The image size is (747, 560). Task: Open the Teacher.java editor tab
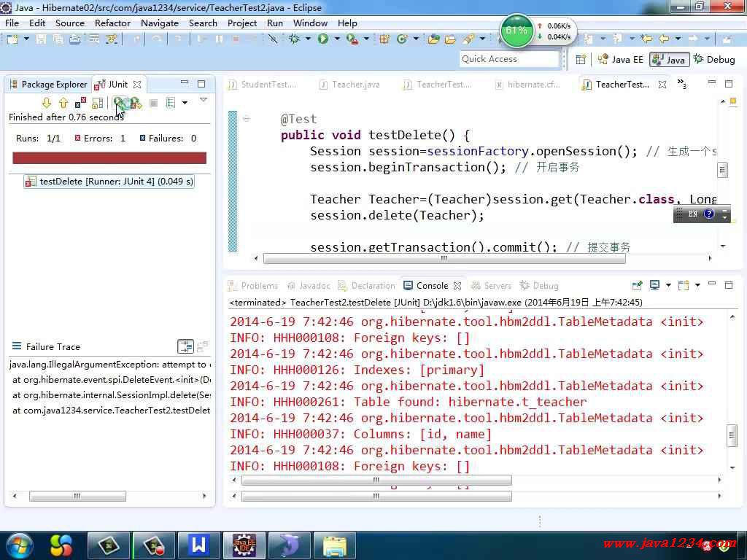click(349, 85)
